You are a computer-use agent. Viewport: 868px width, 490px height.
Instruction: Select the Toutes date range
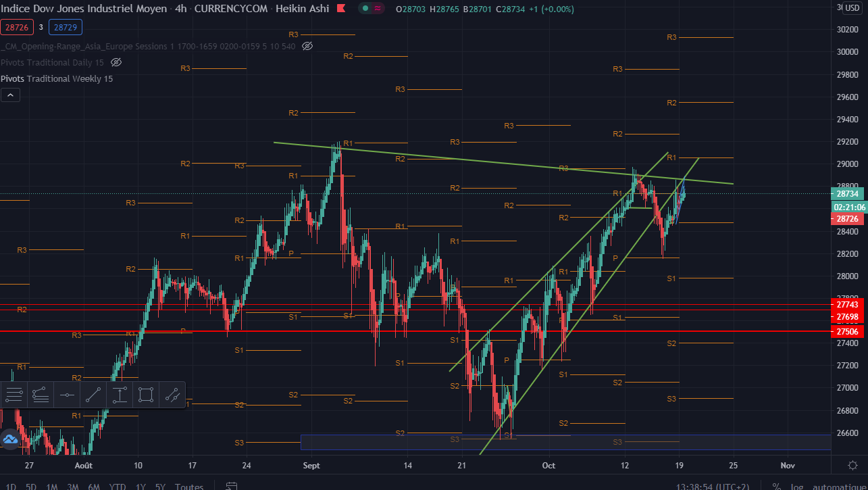(x=189, y=486)
